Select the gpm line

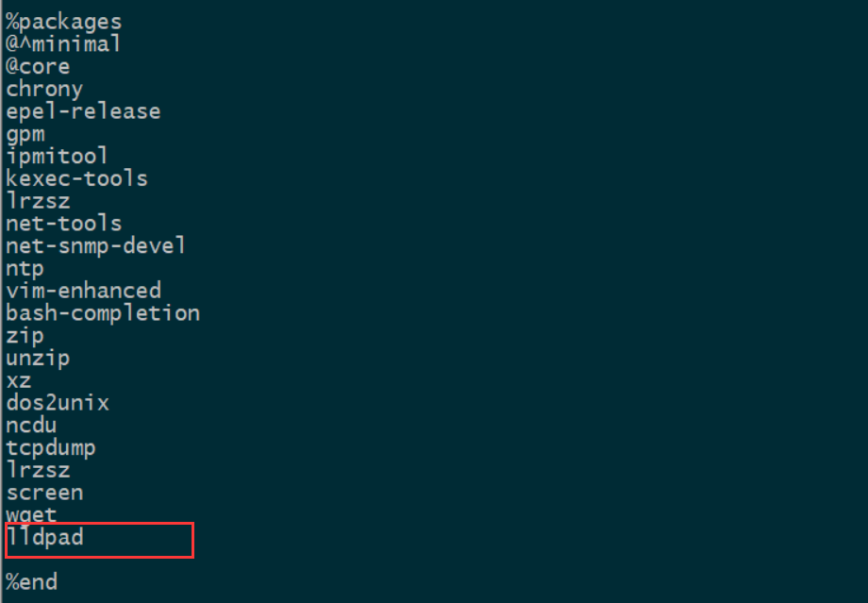coord(25,135)
